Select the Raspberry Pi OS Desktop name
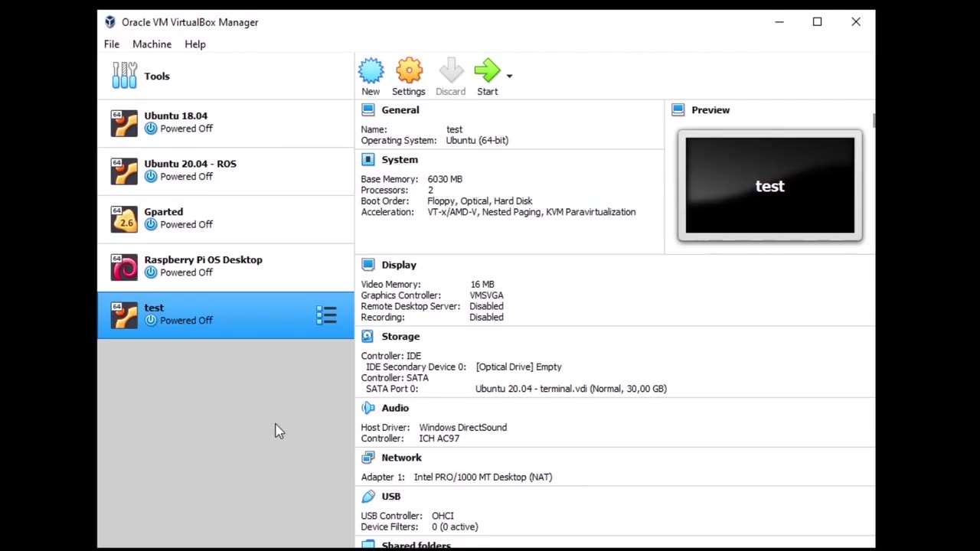 tap(203, 260)
